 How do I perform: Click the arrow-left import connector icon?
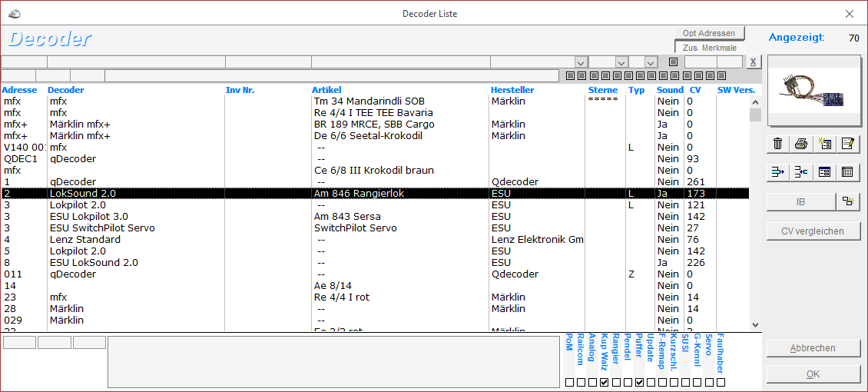click(801, 172)
